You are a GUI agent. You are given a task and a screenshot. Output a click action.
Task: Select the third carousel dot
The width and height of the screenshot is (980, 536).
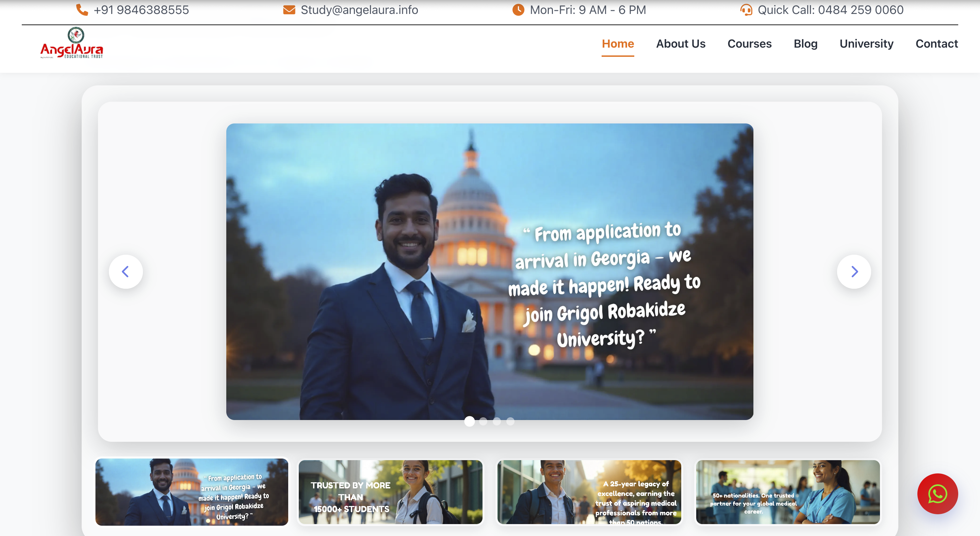click(496, 422)
